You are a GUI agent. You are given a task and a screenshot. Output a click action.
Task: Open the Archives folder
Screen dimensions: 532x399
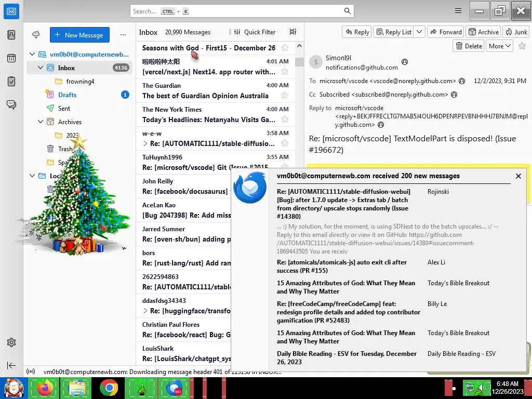[79, 122]
